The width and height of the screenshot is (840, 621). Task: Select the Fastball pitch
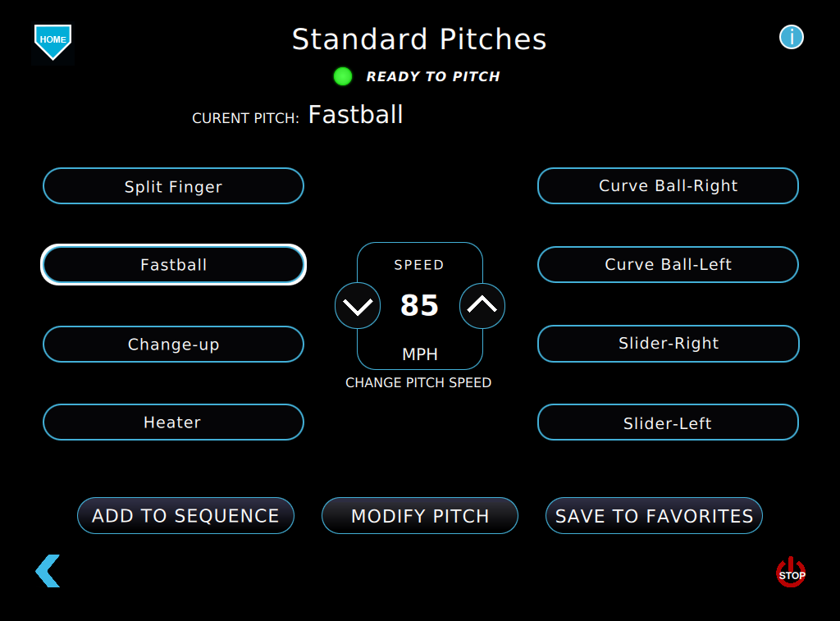pyautogui.click(x=173, y=264)
